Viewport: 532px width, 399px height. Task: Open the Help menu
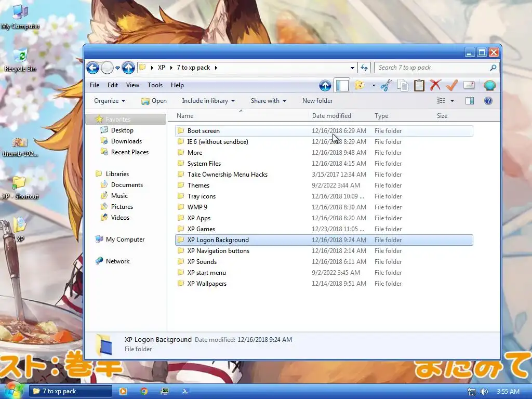pyautogui.click(x=177, y=85)
